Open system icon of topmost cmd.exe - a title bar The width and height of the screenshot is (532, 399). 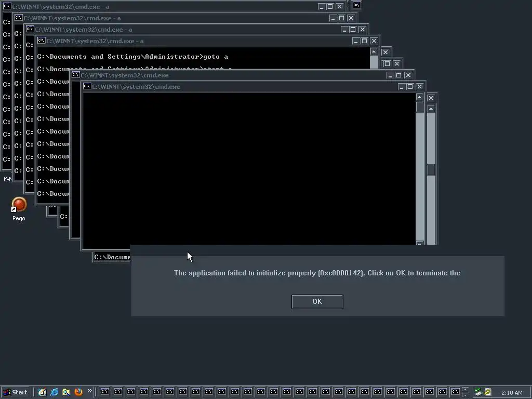pyautogui.click(x=7, y=6)
